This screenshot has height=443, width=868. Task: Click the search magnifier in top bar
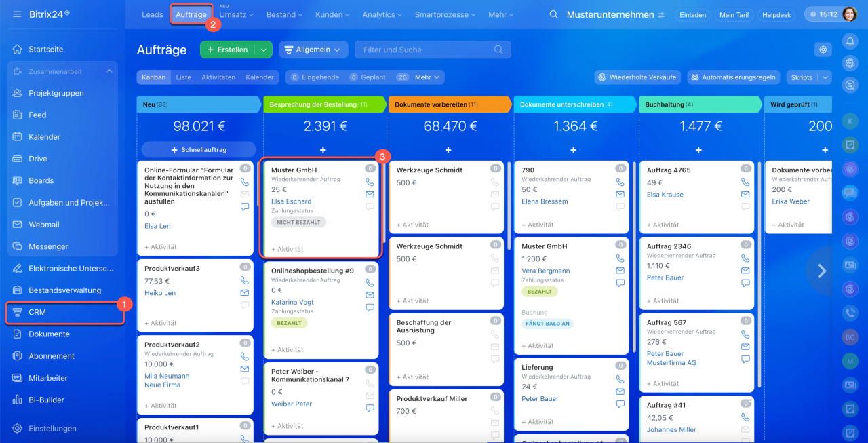554,14
